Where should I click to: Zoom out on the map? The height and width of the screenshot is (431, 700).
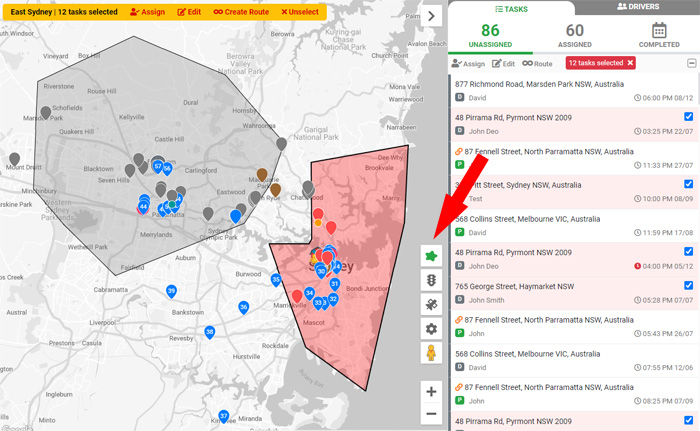(x=431, y=414)
